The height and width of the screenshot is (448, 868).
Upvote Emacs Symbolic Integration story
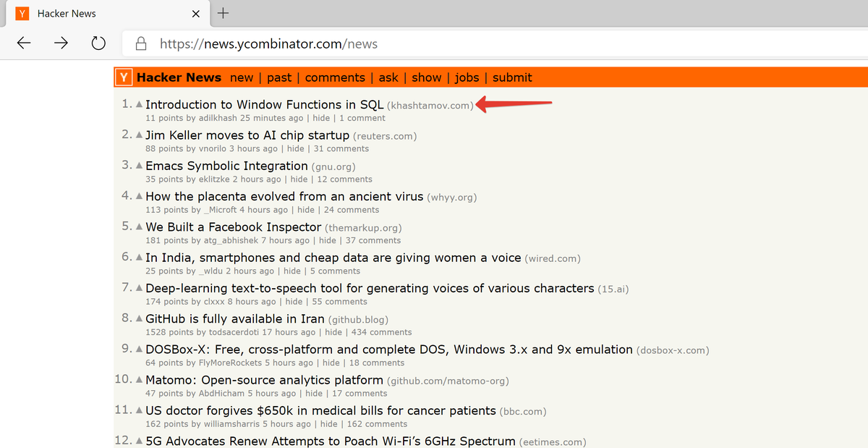click(x=139, y=166)
